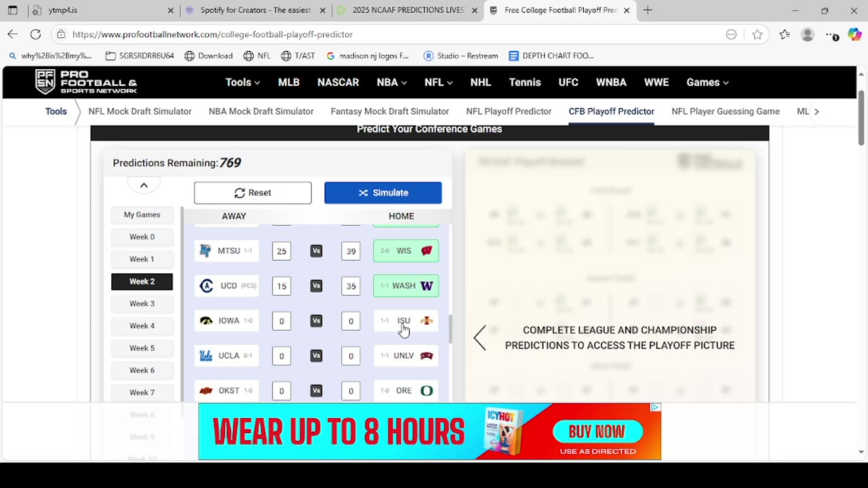The width and height of the screenshot is (868, 488).
Task: Open the DEPTH CHART FOO... bookmark
Action: (551, 56)
